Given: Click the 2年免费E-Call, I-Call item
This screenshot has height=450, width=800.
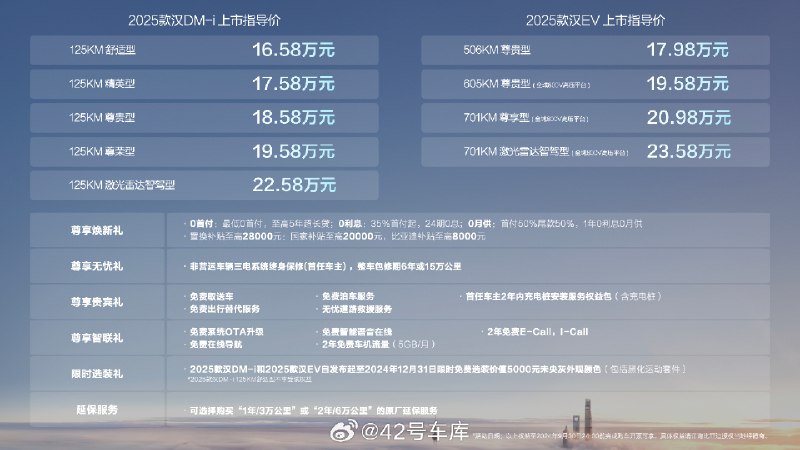Looking at the screenshot, I should point(538,332).
